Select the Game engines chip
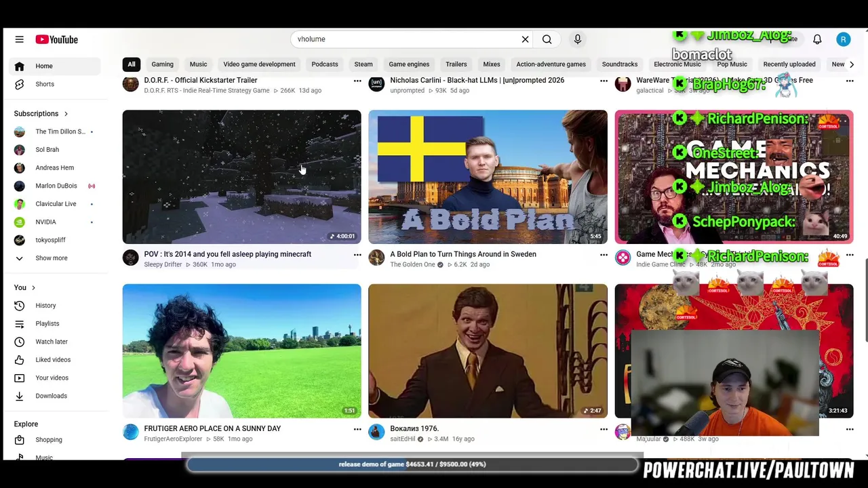 point(409,64)
